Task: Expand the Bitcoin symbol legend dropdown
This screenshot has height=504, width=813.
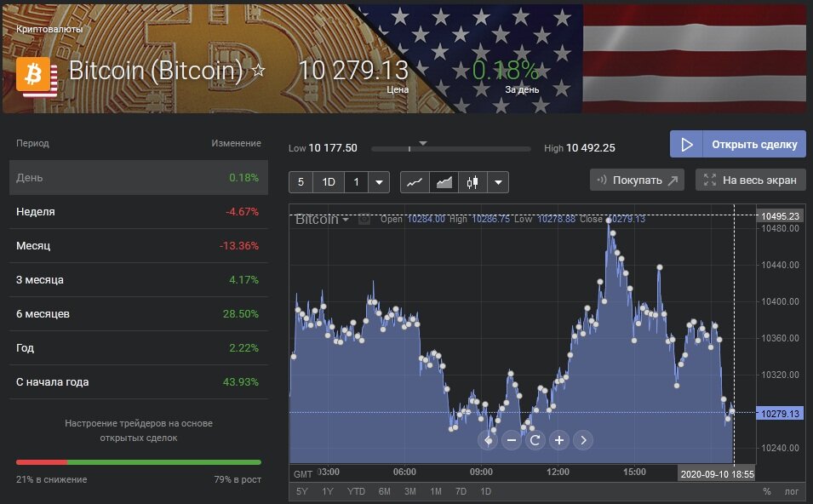Action: 346,220
